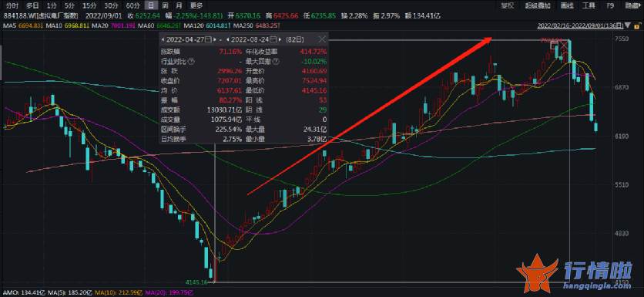Switch to 多日 chart view
644x297 pixels.
(32, 5)
